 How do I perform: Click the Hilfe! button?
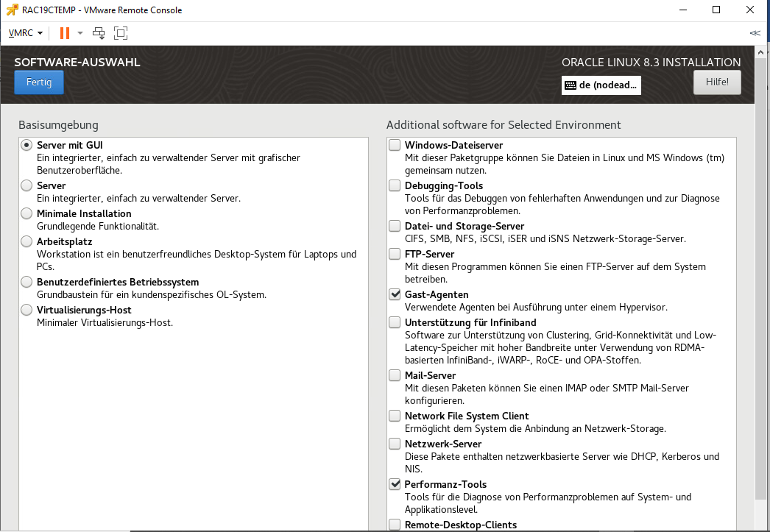coord(717,82)
